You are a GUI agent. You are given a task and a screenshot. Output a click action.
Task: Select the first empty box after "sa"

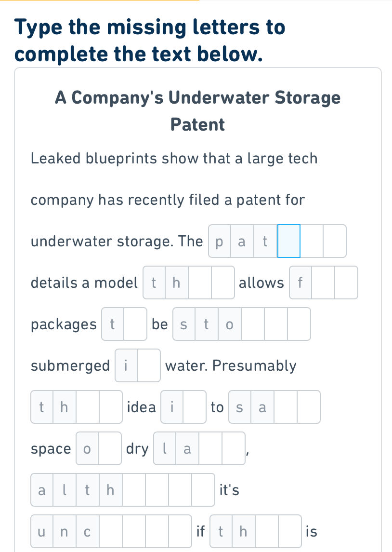click(286, 407)
